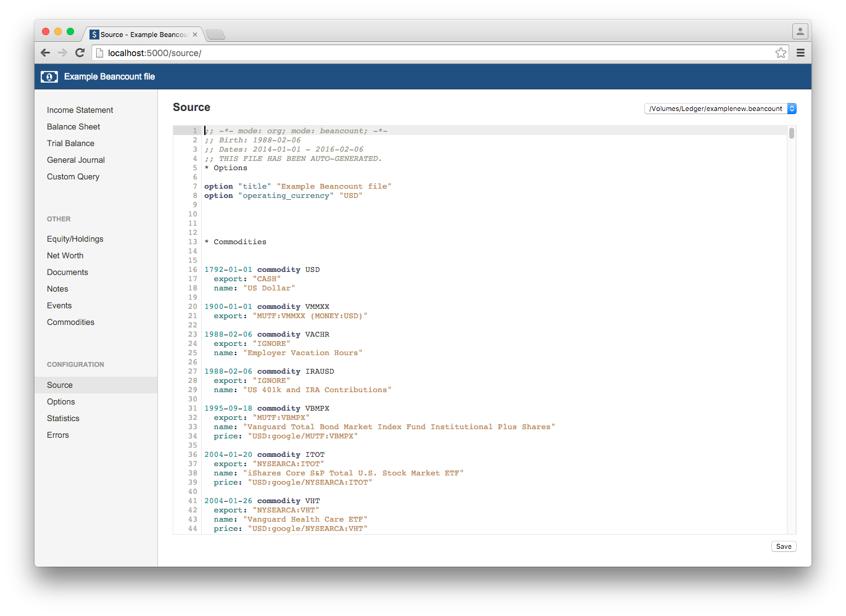Go to the Balance Sheet page
Image resolution: width=846 pixels, height=616 pixels.
[x=73, y=126]
